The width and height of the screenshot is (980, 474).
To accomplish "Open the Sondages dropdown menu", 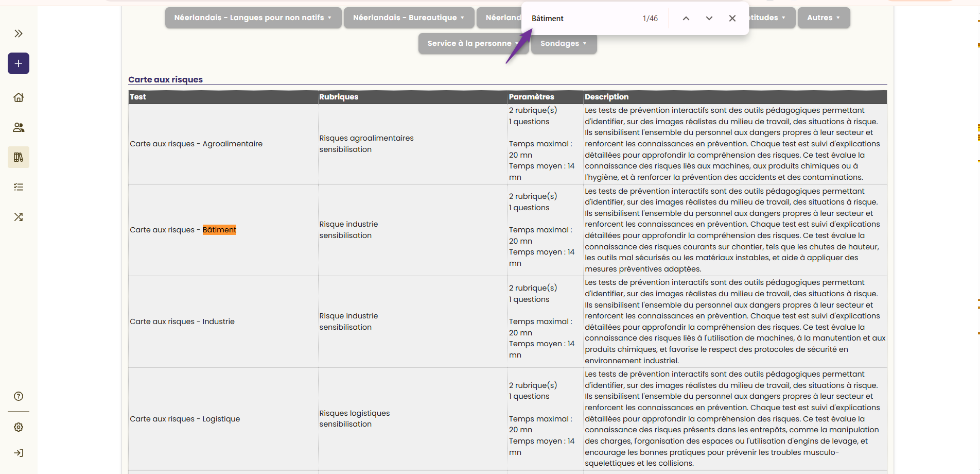I will pyautogui.click(x=564, y=43).
